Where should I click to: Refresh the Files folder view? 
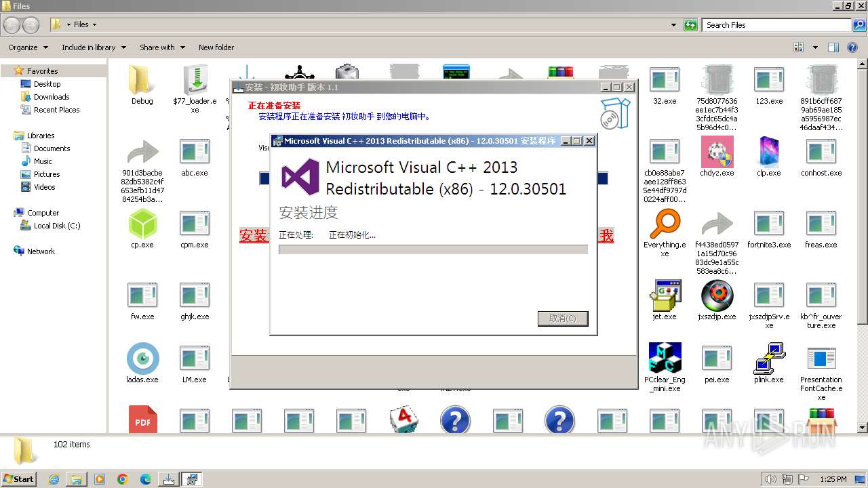click(690, 25)
